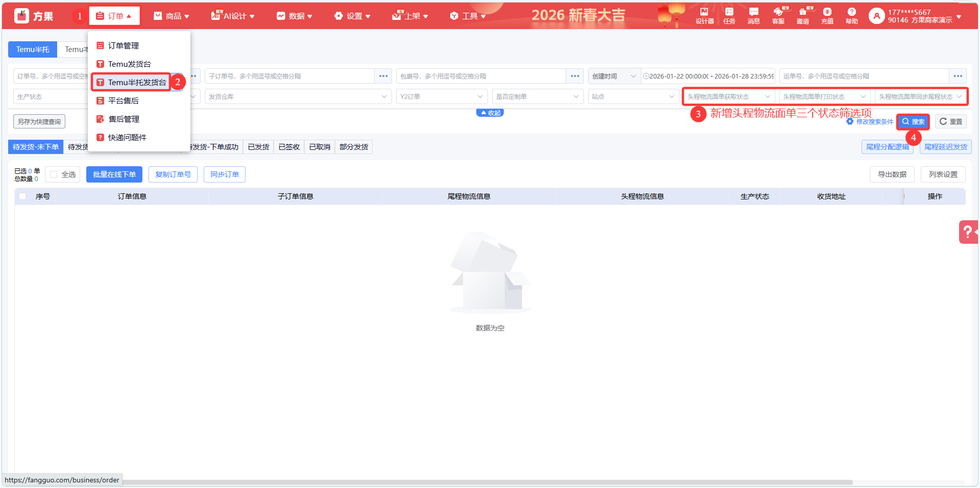Open the 修改搜索条件 link
This screenshot has width=980, height=488.
[x=870, y=121]
